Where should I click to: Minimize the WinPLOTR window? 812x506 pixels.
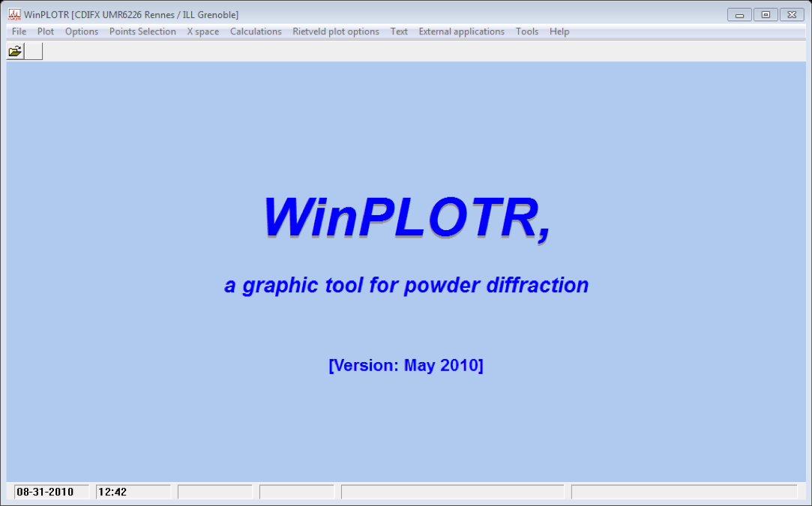pyautogui.click(x=739, y=15)
